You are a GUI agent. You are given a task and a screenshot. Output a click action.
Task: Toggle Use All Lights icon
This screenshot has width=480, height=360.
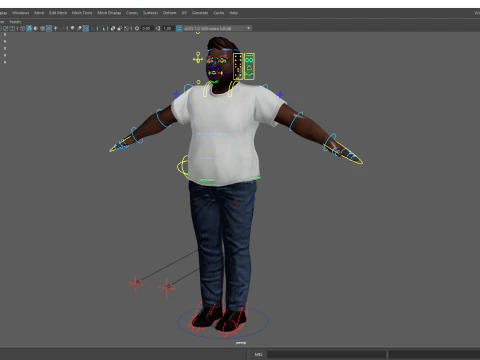click(56, 28)
